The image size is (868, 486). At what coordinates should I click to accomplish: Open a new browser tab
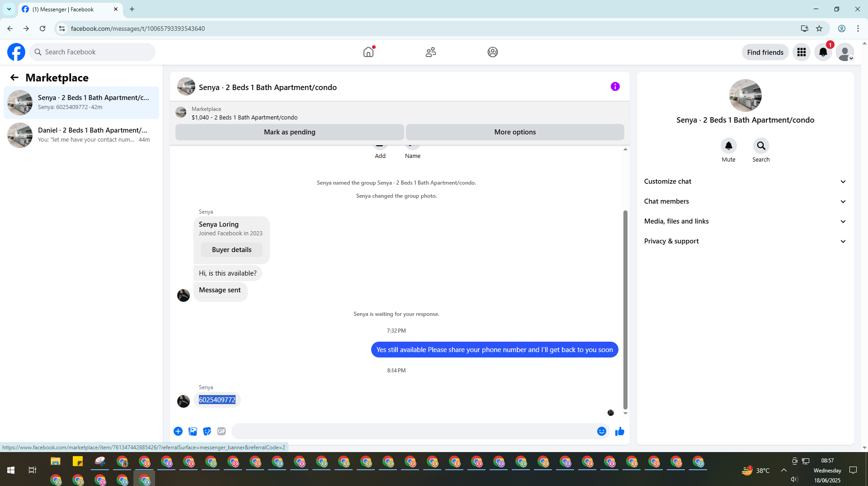tap(132, 9)
